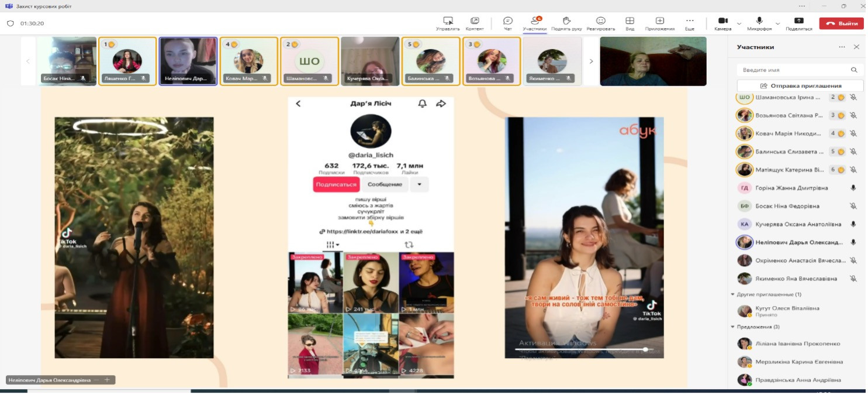Open the Чат panel
Image resolution: width=868 pixels, height=395 pixels.
pyautogui.click(x=508, y=23)
